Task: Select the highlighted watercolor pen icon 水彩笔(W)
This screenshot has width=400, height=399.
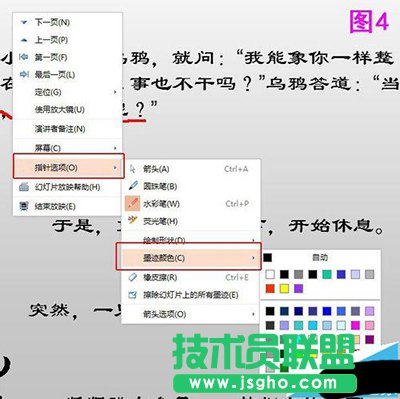Action: (132, 203)
